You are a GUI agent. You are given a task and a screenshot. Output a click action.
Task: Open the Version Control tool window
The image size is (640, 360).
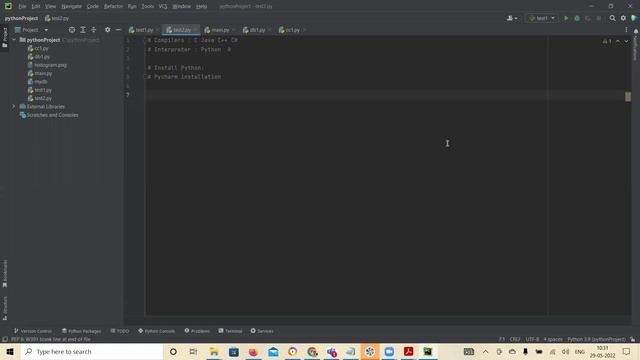[x=33, y=331]
